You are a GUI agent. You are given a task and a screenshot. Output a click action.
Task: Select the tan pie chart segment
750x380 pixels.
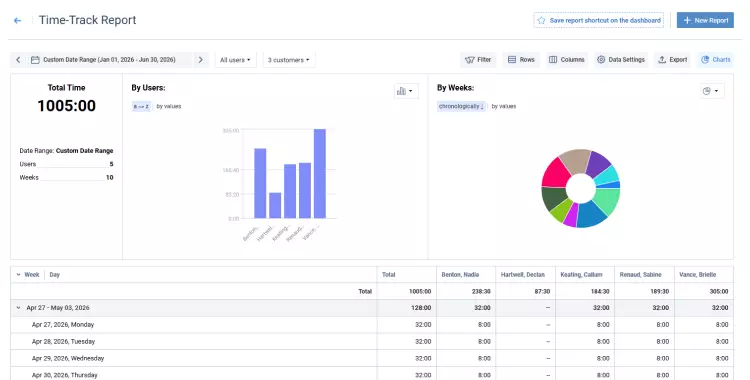coord(576,160)
